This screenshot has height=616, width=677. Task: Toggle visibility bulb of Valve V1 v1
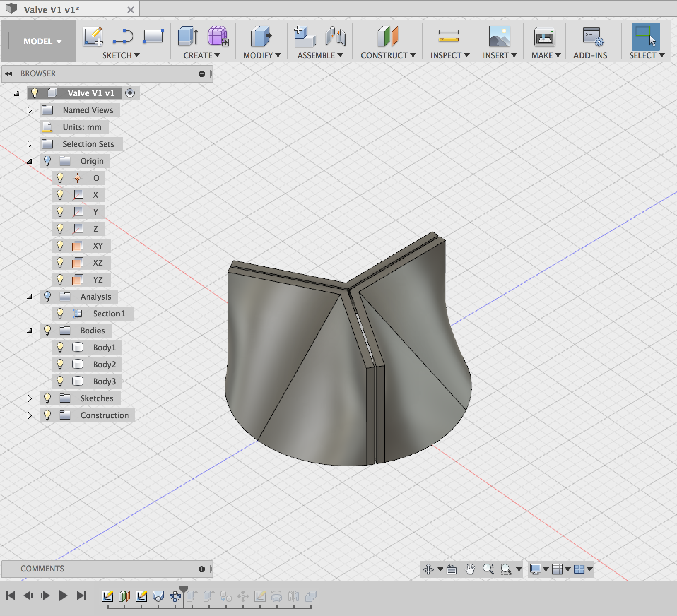pyautogui.click(x=35, y=93)
